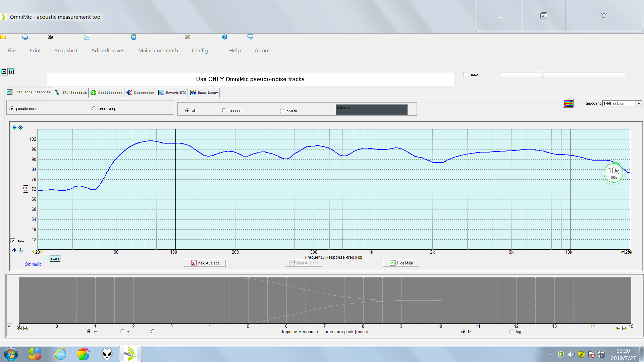
Task: Switch to the Reverb/ETC tab
Action: coord(172,93)
